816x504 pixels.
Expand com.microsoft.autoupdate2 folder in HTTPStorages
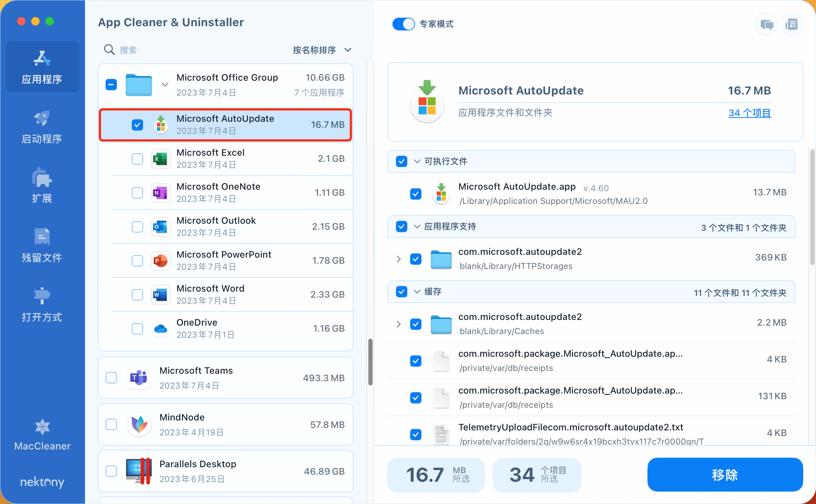399,259
